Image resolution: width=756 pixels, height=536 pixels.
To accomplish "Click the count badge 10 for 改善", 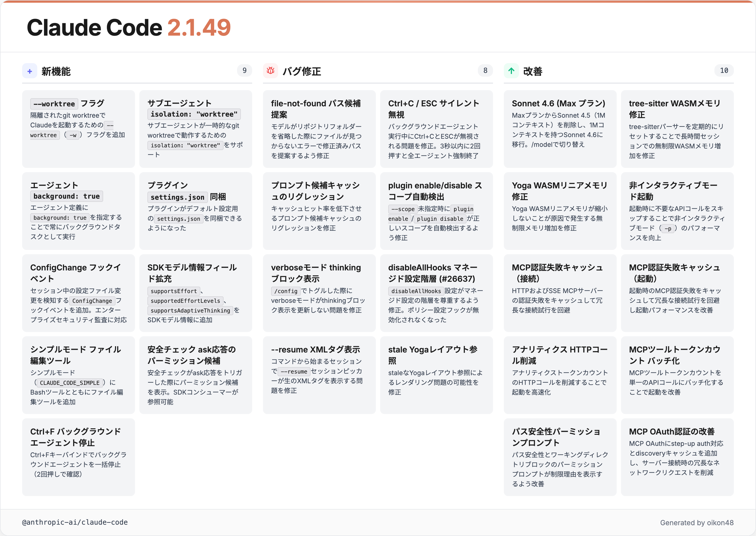I will click(x=724, y=71).
